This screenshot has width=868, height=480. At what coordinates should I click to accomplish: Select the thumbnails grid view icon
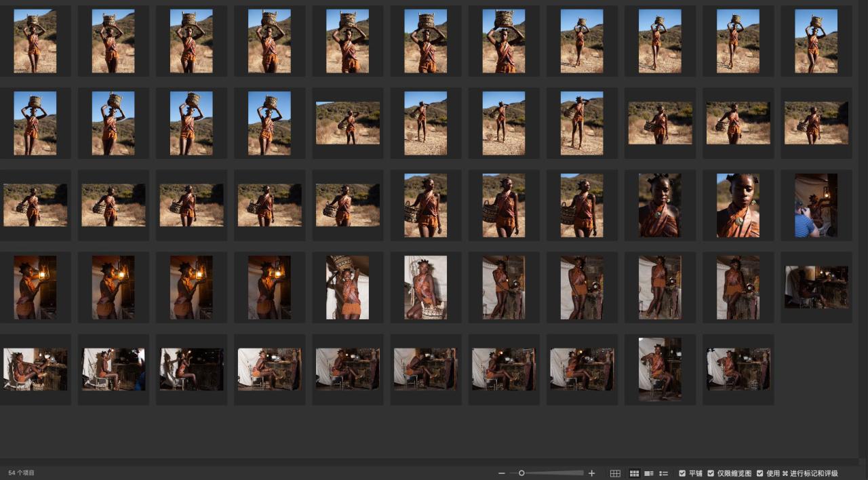pyautogui.click(x=635, y=473)
